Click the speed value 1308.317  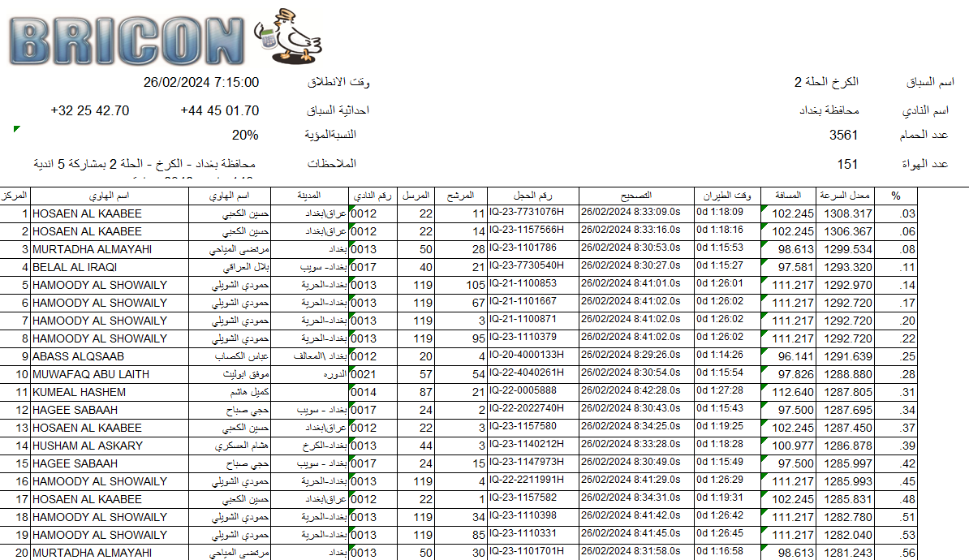[848, 213]
